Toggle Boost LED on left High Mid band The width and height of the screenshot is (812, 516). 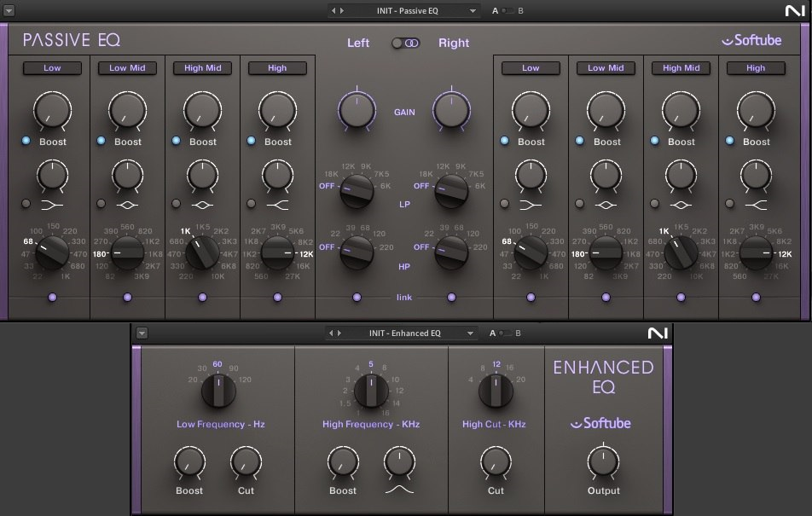coord(176,141)
